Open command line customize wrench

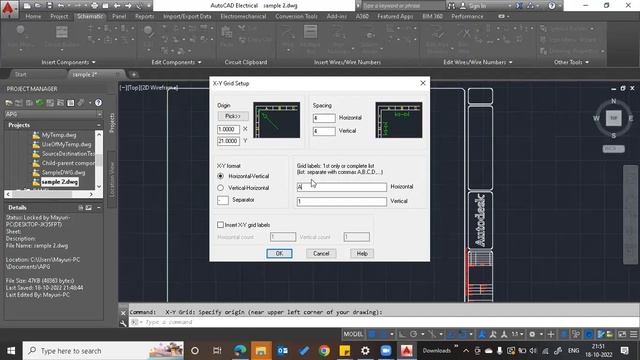(123, 323)
